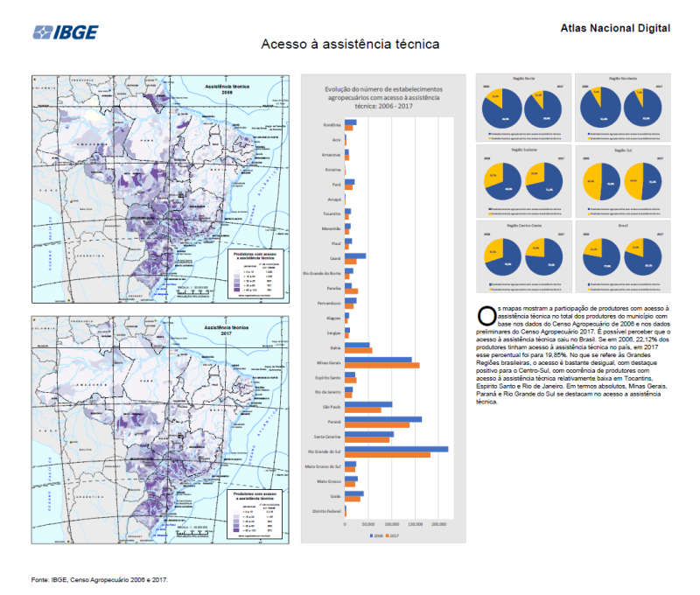Click the blue 2006 bar for Paraná
The image size is (700, 595).
[383, 419]
